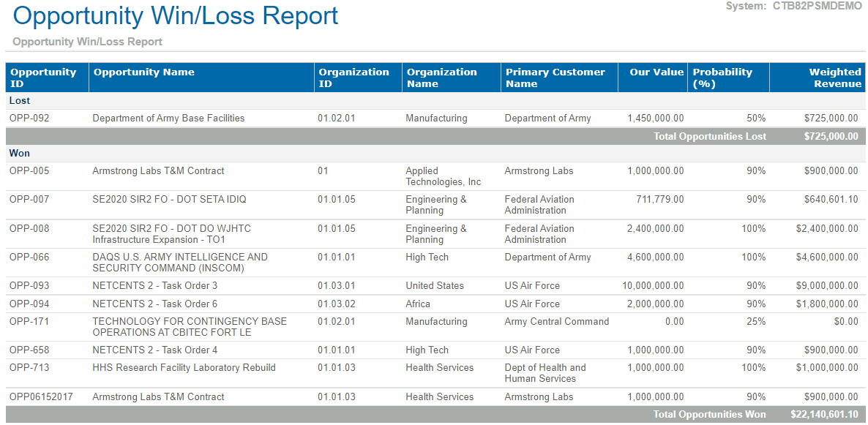This screenshot has height=425, width=868.
Task: Click the Our Value column header
Action: pos(656,72)
